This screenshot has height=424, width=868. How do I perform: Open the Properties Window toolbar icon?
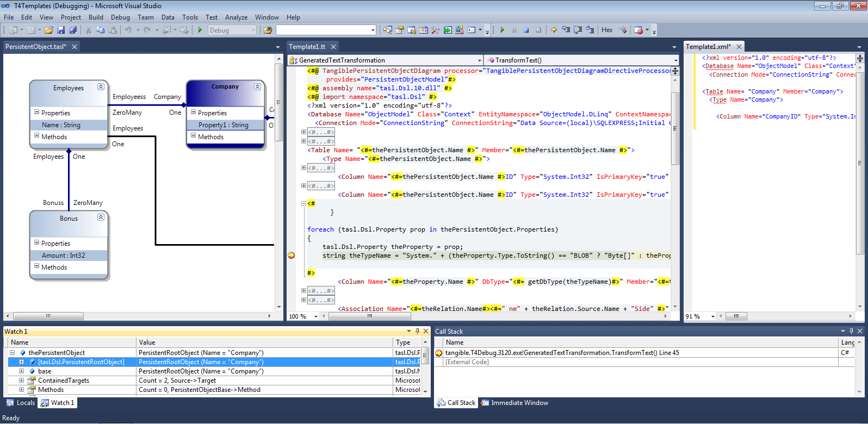click(400, 30)
